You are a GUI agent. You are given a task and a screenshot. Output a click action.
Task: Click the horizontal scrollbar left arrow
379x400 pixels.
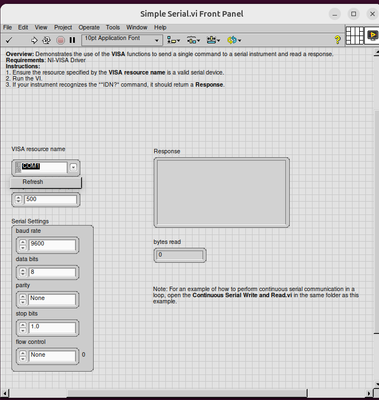(5, 393)
